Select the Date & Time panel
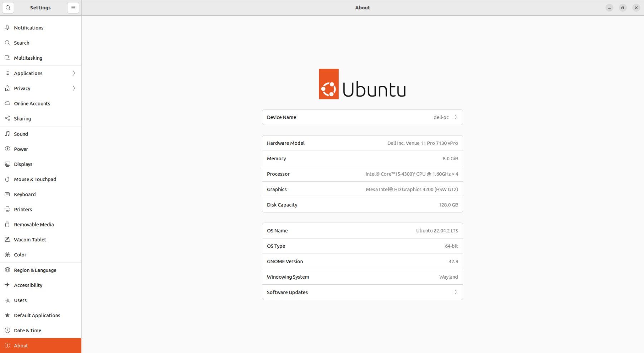Viewport: 644px width, 353px height. pyautogui.click(x=41, y=330)
